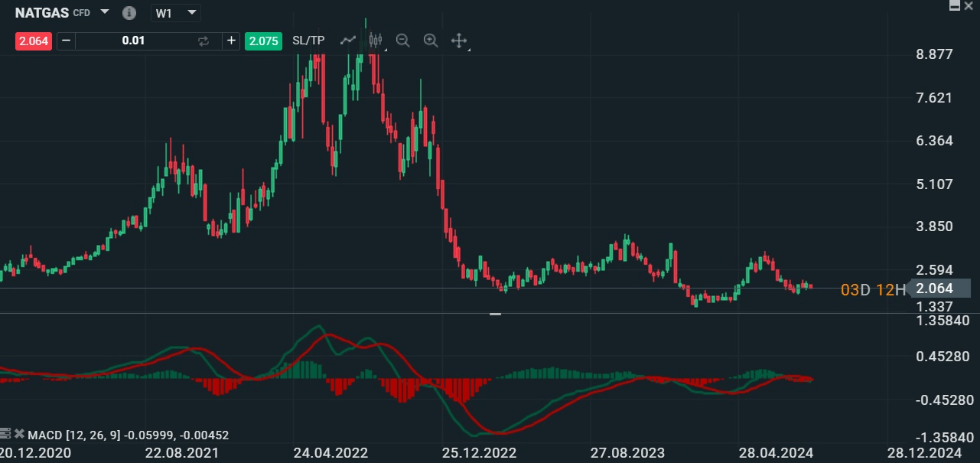This screenshot has height=463, width=980.
Task: Select the line chart type tool
Action: click(348, 41)
